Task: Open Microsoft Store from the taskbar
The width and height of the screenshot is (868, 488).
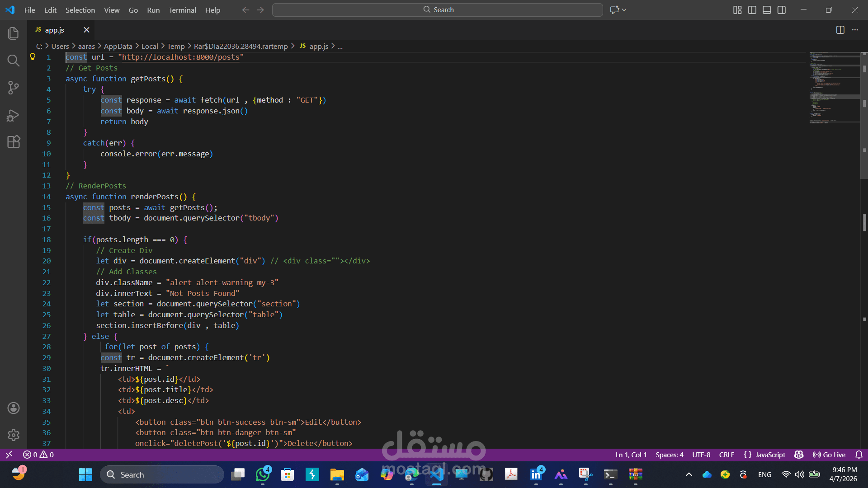Action: [x=287, y=474]
